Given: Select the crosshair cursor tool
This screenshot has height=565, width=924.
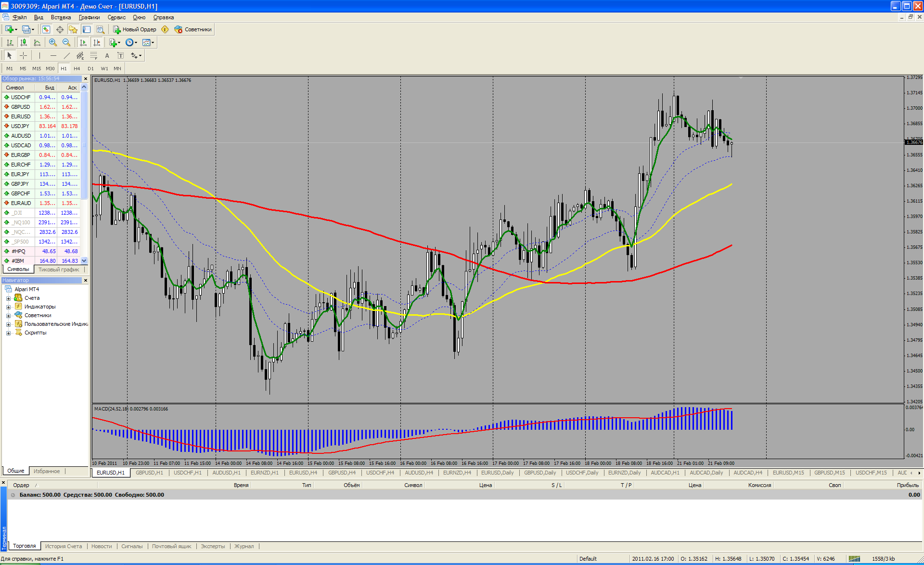Looking at the screenshot, I should click(23, 56).
